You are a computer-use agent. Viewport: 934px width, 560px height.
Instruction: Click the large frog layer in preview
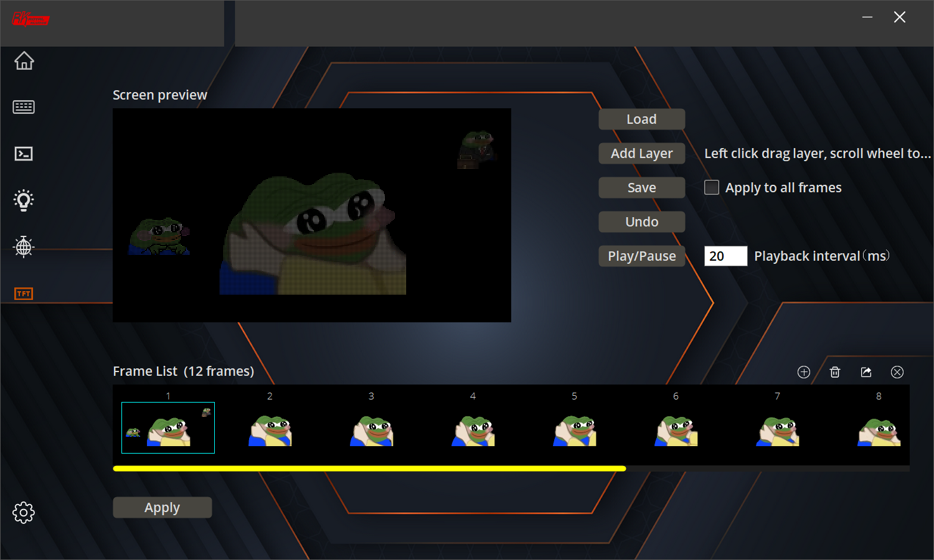(313, 234)
